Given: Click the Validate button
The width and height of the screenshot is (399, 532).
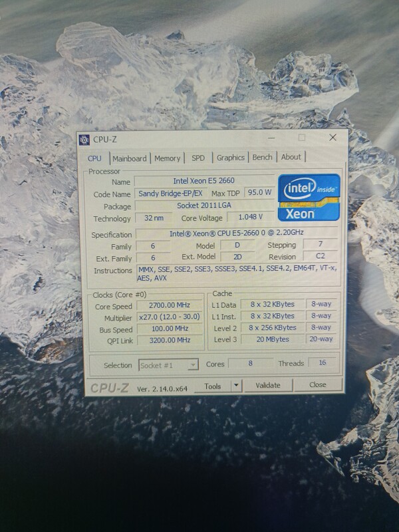Looking at the screenshot, I should (268, 386).
